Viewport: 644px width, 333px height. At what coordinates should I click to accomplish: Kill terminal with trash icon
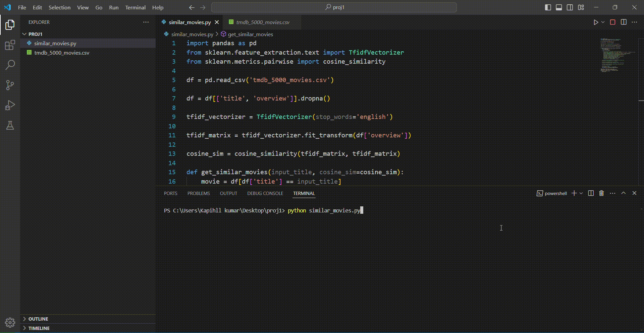[601, 193]
